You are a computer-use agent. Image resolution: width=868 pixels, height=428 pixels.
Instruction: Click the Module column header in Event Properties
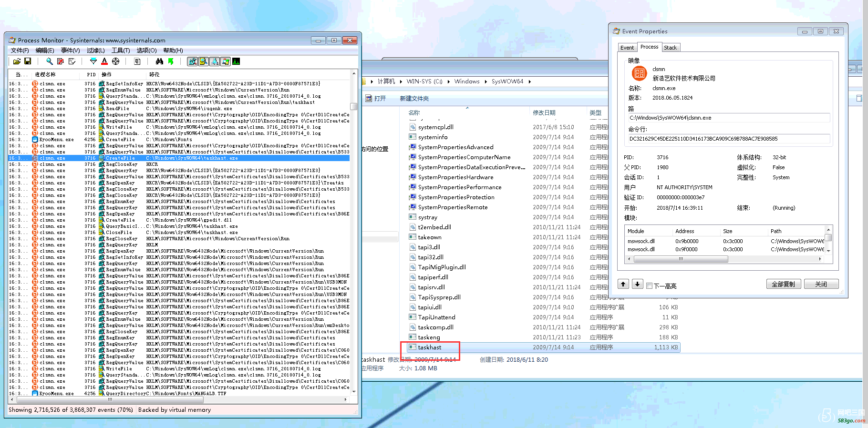[648, 231]
